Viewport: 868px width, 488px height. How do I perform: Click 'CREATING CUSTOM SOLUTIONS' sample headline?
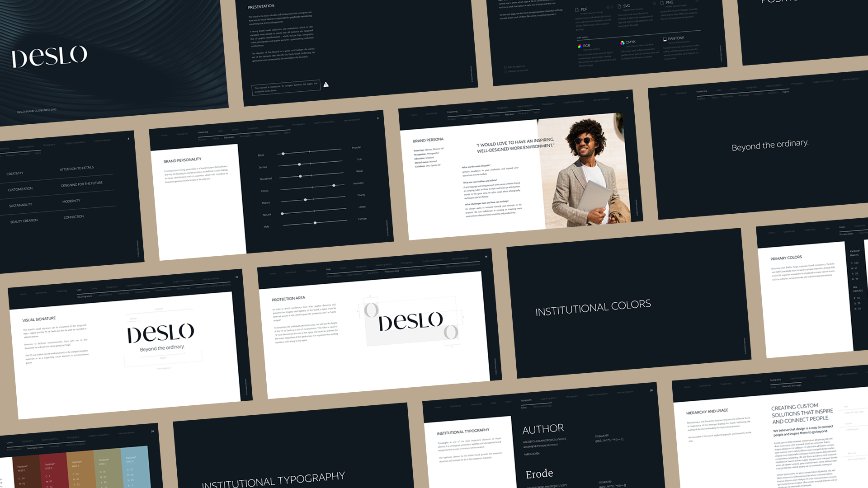coord(802,413)
